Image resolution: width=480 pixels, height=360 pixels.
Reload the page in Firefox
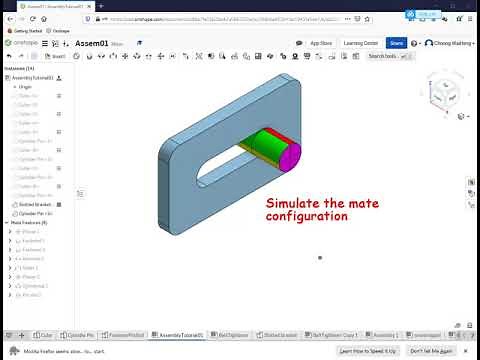pyautogui.click(x=33, y=19)
